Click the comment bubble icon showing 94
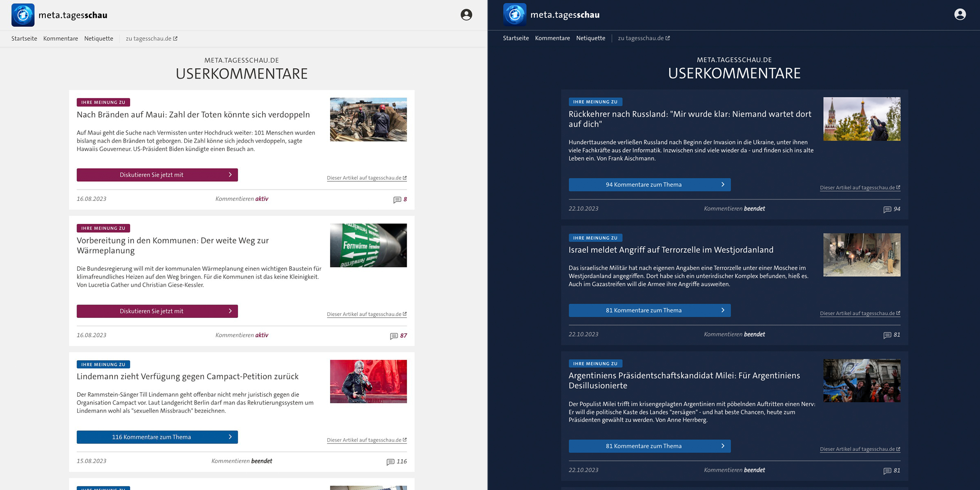The height and width of the screenshot is (490, 980). 887,209
